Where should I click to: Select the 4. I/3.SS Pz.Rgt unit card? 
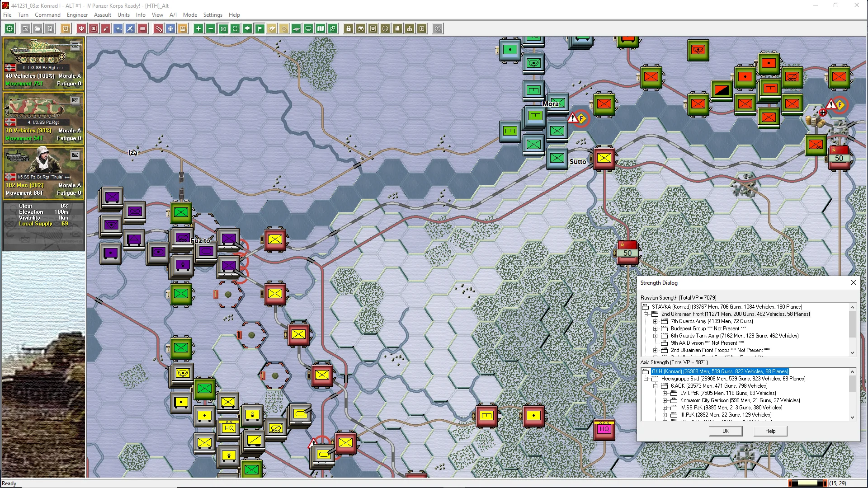[x=43, y=118]
